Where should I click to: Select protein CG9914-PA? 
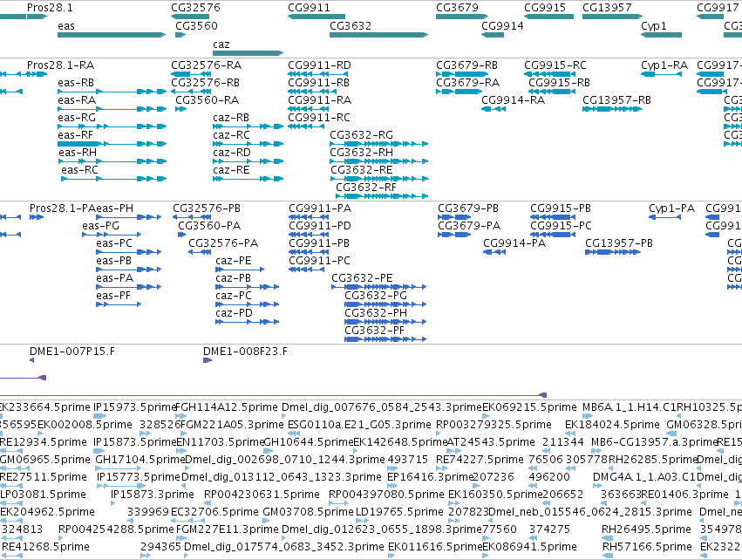pyautogui.click(x=514, y=243)
